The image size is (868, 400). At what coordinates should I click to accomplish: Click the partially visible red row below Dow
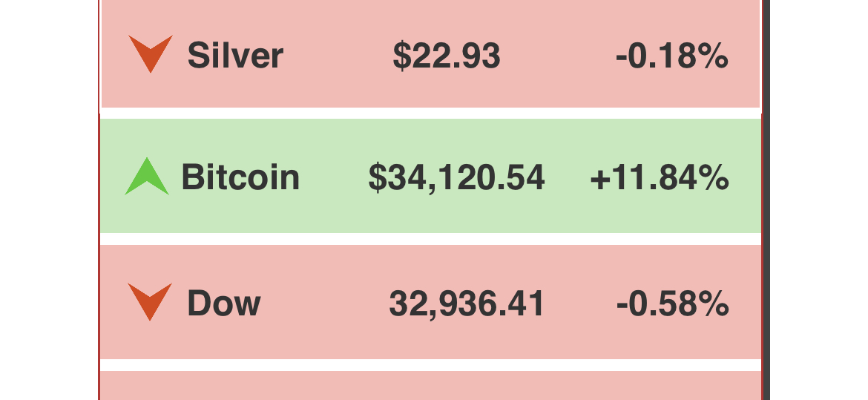coord(431,386)
